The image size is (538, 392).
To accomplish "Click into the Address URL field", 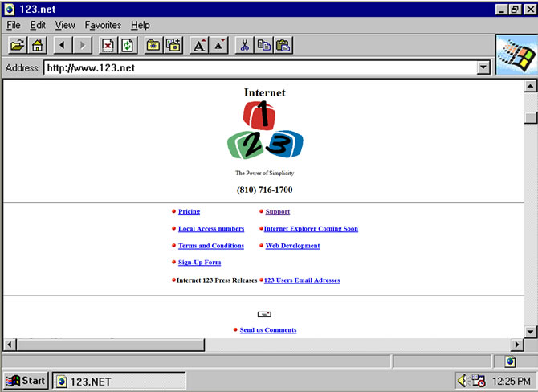I will [261, 67].
